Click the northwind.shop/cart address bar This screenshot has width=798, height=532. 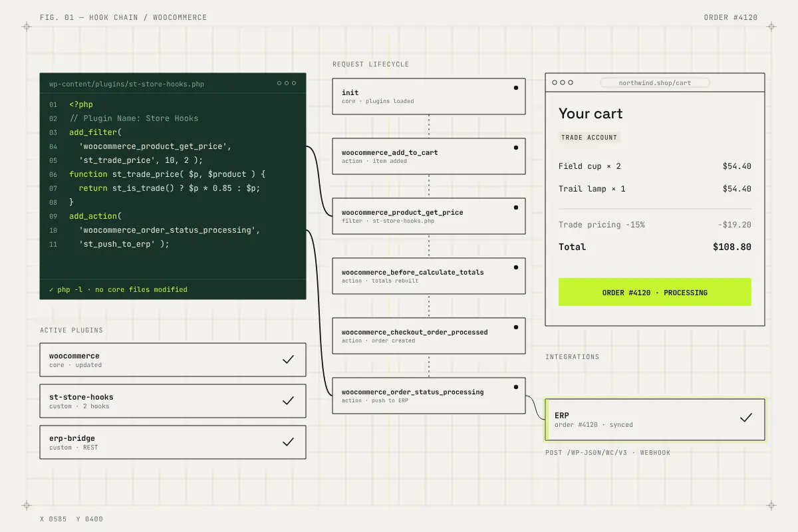[x=655, y=83]
